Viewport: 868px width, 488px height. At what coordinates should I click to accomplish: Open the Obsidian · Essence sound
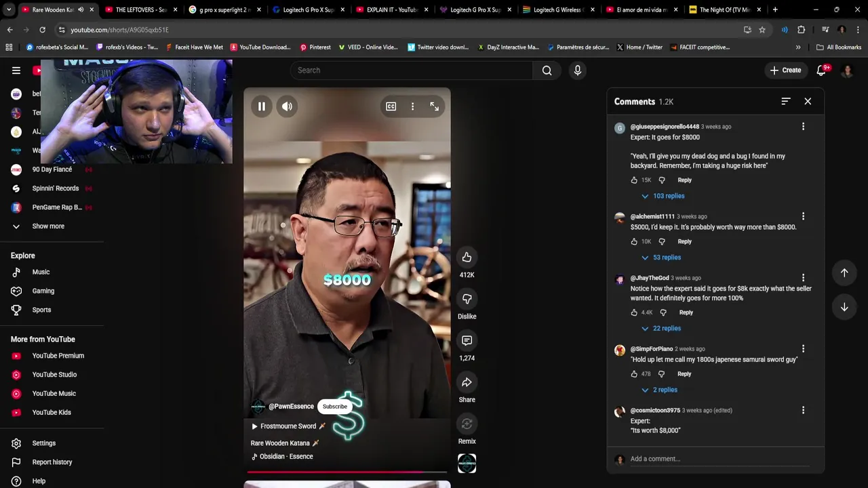pyautogui.click(x=282, y=457)
